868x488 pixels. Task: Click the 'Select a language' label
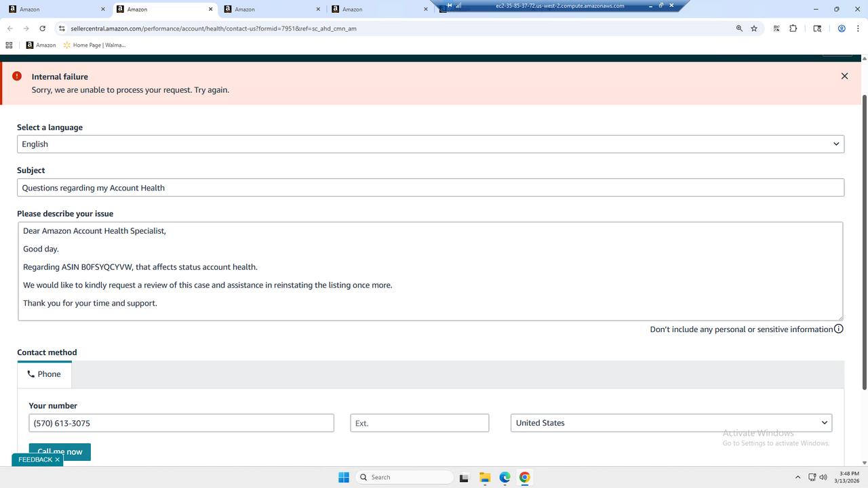pos(50,127)
